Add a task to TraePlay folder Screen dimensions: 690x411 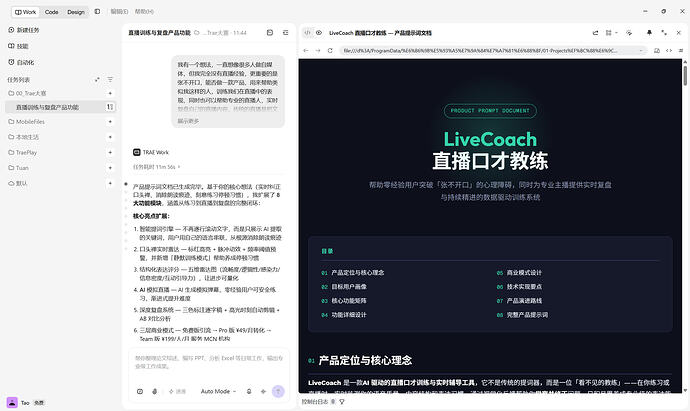click(110, 152)
